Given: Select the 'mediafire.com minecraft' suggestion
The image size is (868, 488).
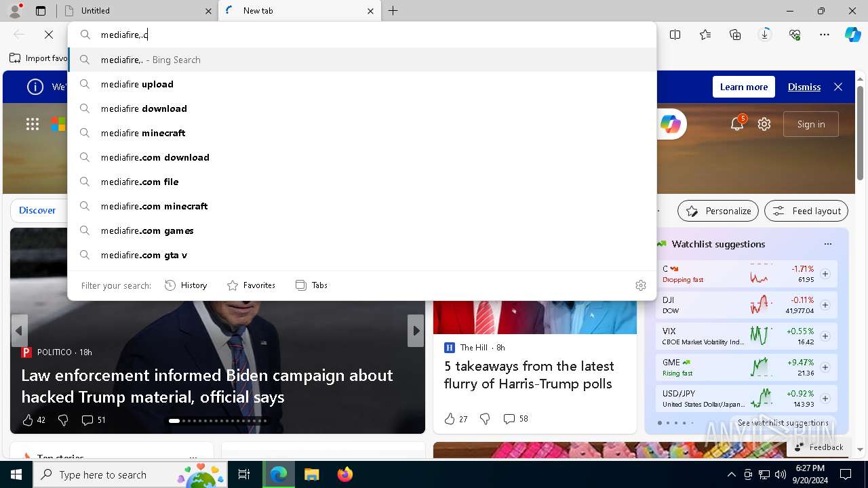Looking at the screenshot, I should (362, 206).
